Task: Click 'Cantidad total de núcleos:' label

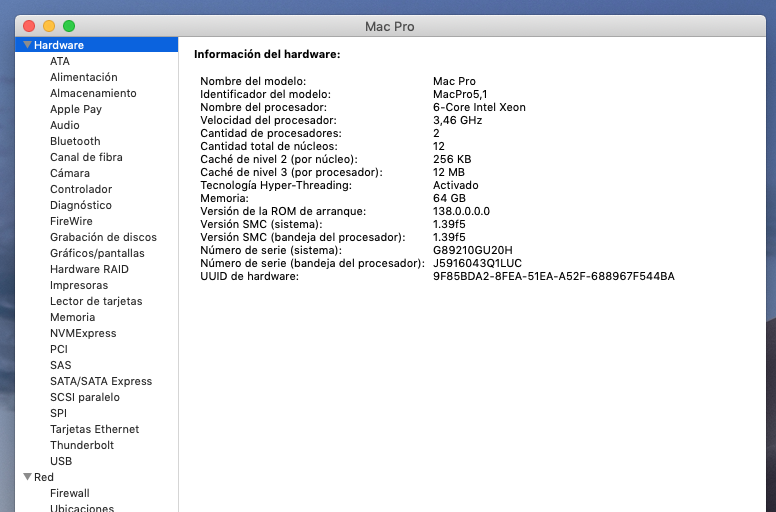Action: pos(269,146)
